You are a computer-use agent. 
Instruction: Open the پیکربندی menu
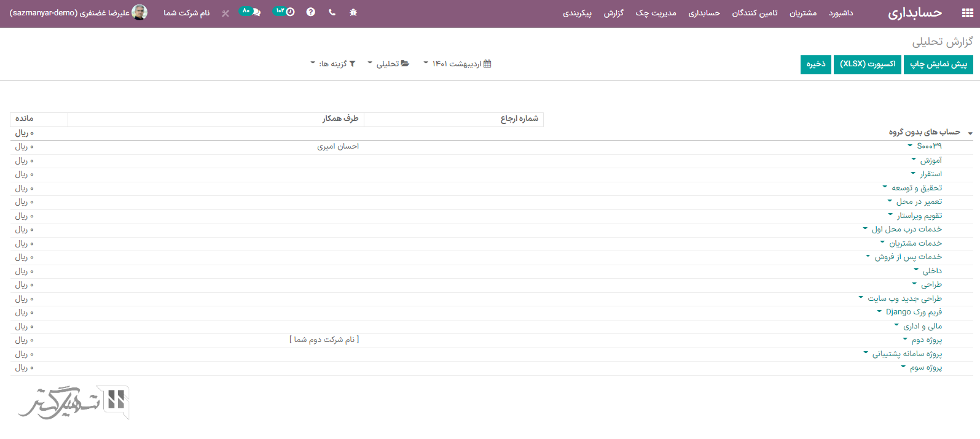[x=577, y=13]
